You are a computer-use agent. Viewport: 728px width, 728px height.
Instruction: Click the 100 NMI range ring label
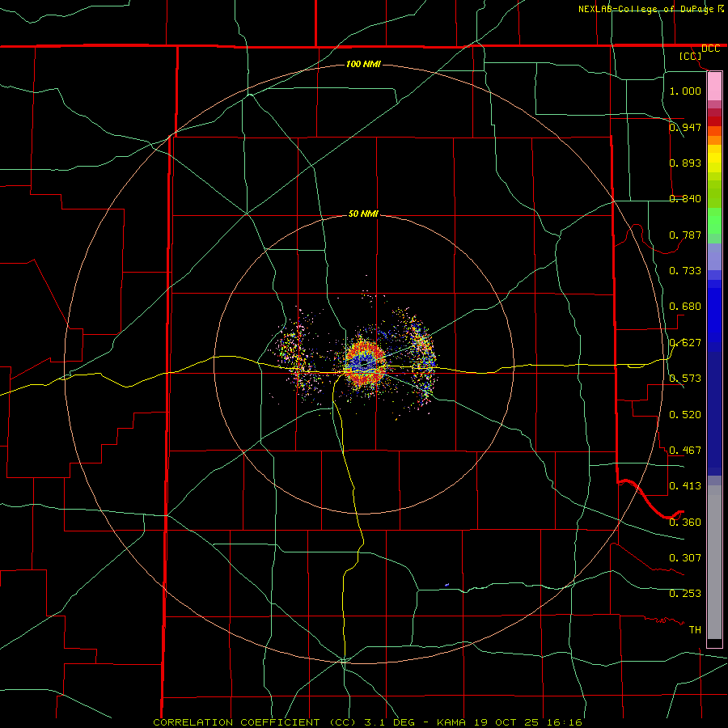[363, 64]
